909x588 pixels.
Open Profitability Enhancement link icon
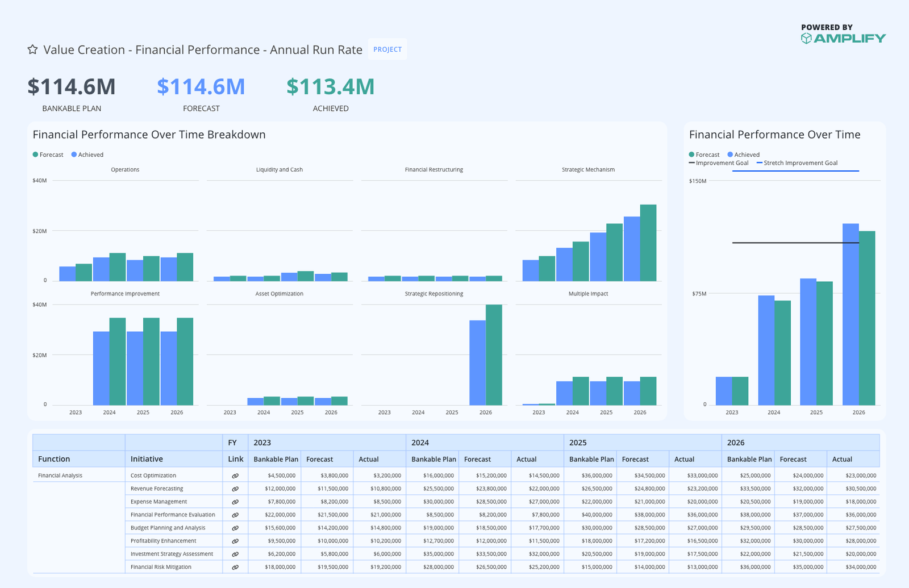(x=235, y=541)
